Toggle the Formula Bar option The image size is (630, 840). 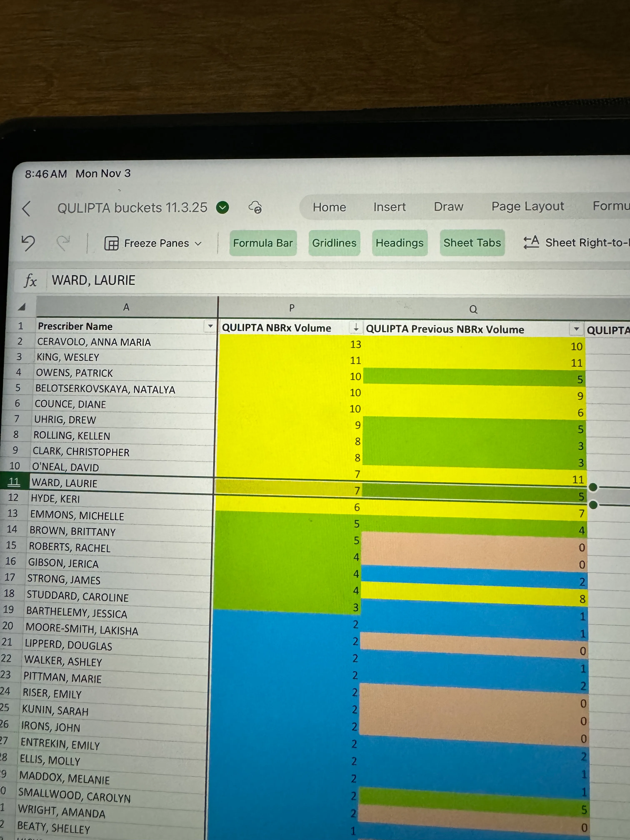point(263,243)
